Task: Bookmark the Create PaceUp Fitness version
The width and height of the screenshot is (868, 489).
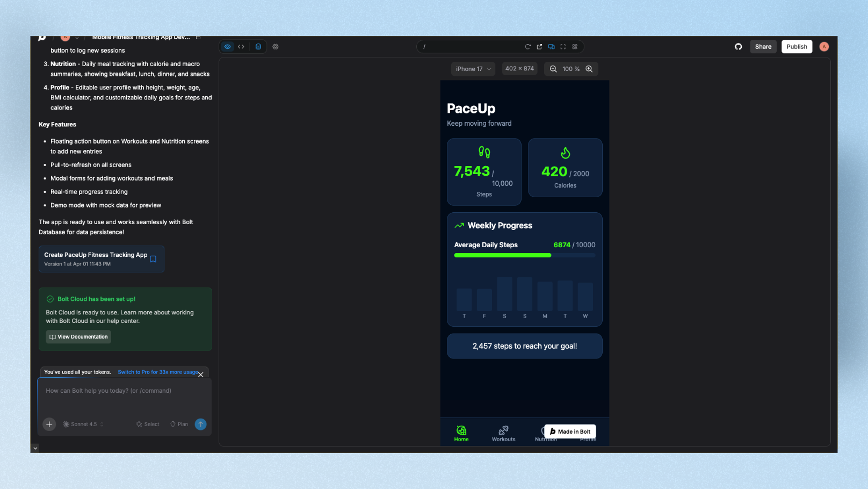Action: [x=153, y=259]
